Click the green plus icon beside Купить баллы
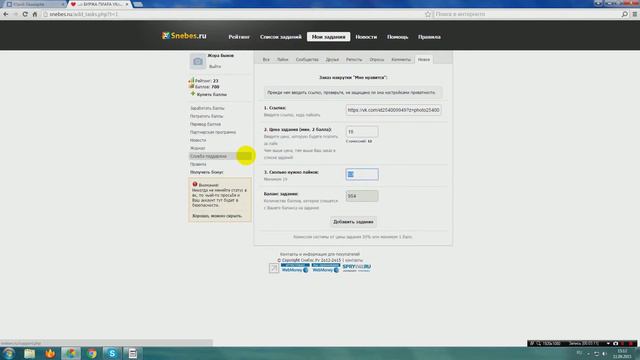 pyautogui.click(x=193, y=94)
